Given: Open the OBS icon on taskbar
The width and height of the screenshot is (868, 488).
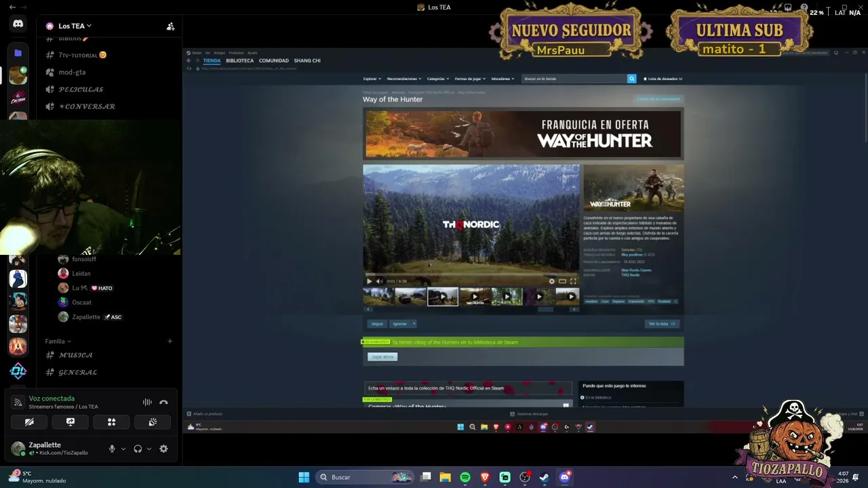Looking at the screenshot, I should [525, 477].
